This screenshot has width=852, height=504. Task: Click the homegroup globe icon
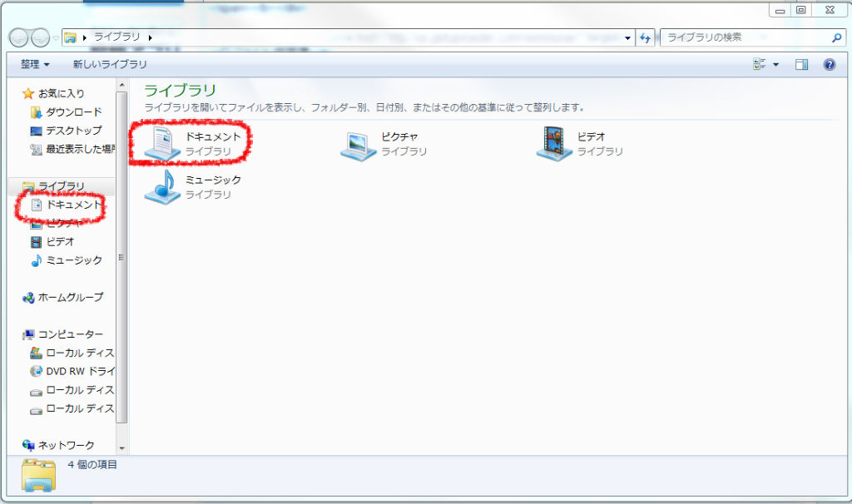point(28,298)
